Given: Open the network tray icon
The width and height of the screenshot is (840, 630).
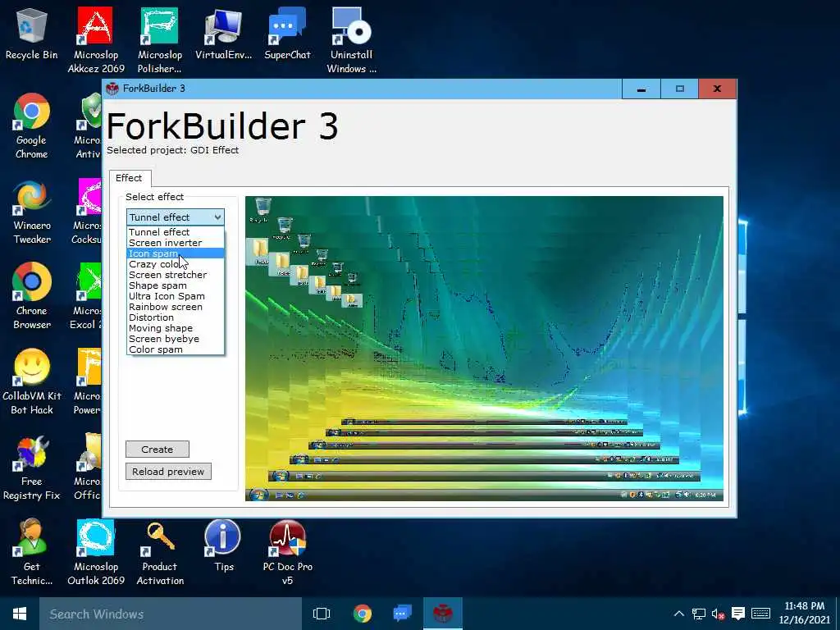Looking at the screenshot, I should 699,614.
